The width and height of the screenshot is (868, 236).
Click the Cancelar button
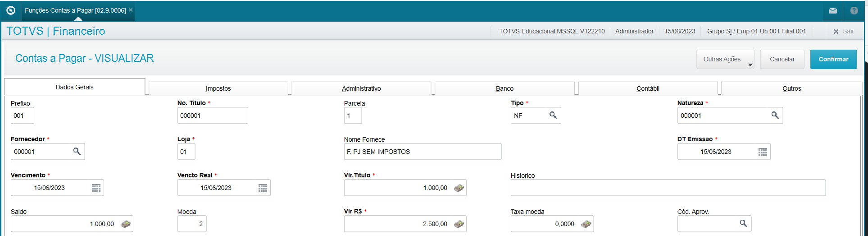(x=782, y=60)
